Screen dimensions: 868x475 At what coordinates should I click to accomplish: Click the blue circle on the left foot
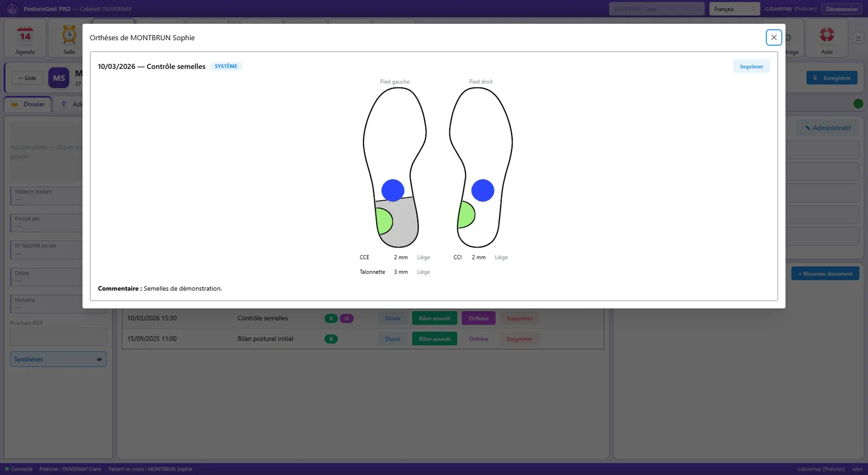393,191
